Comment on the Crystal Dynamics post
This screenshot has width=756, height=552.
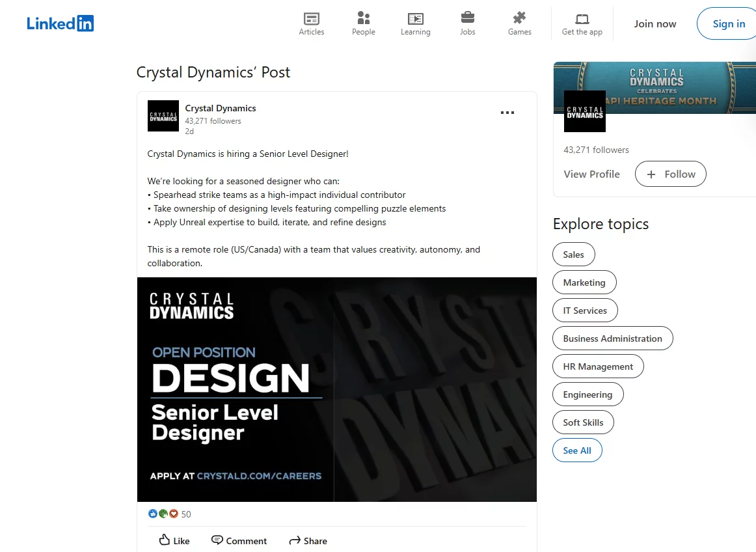[239, 540]
